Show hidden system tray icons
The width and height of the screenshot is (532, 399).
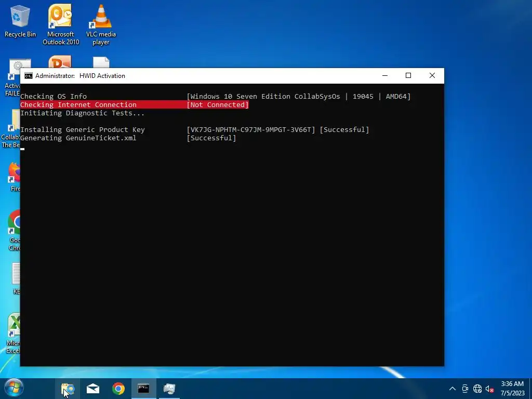coord(453,389)
